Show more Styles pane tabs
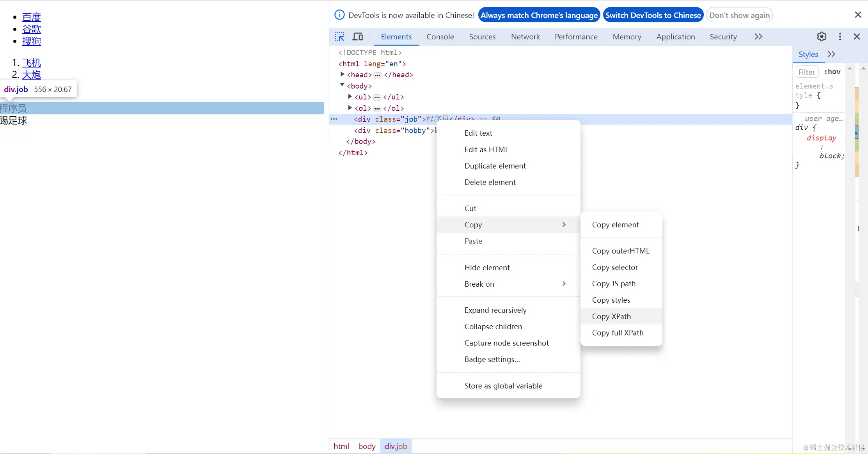 pos(831,54)
